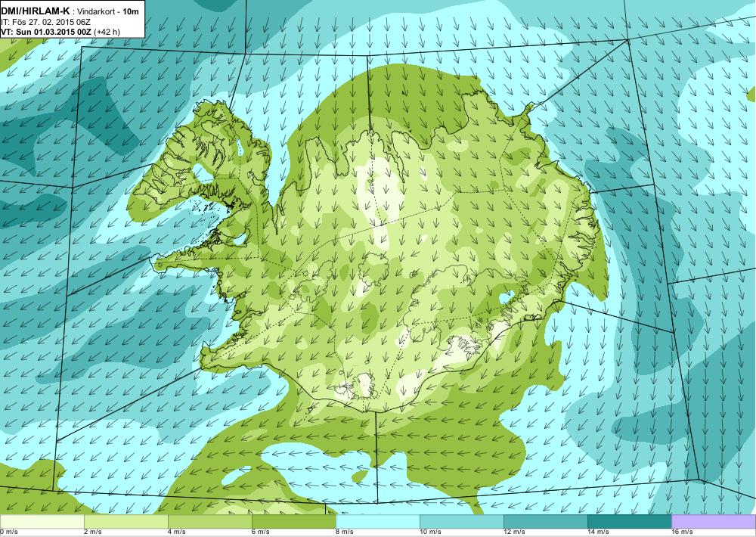The image size is (756, 537).
Task: Pick the purple legend swatch above 16 m/s
Action: (x=714, y=522)
